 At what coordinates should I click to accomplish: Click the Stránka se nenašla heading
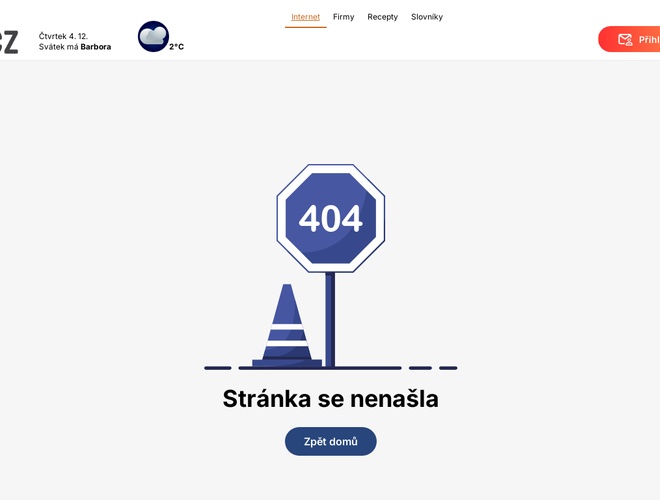(330, 399)
